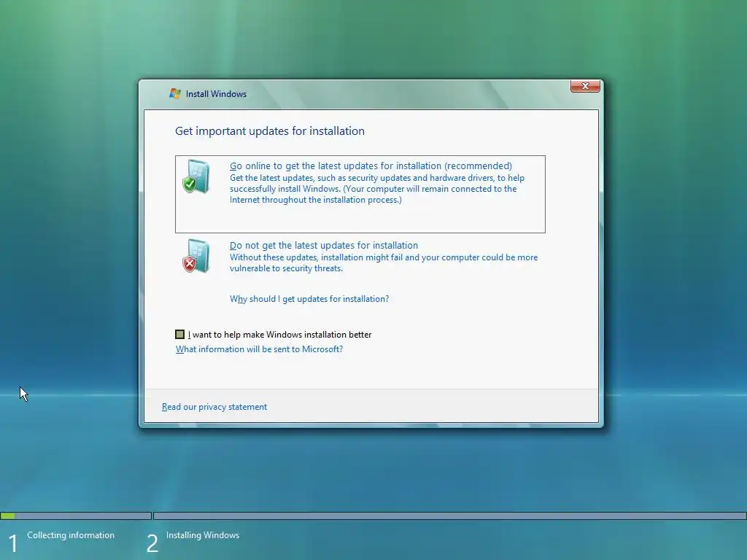
Task: Click the Installing Windows step label
Action: 203,535
